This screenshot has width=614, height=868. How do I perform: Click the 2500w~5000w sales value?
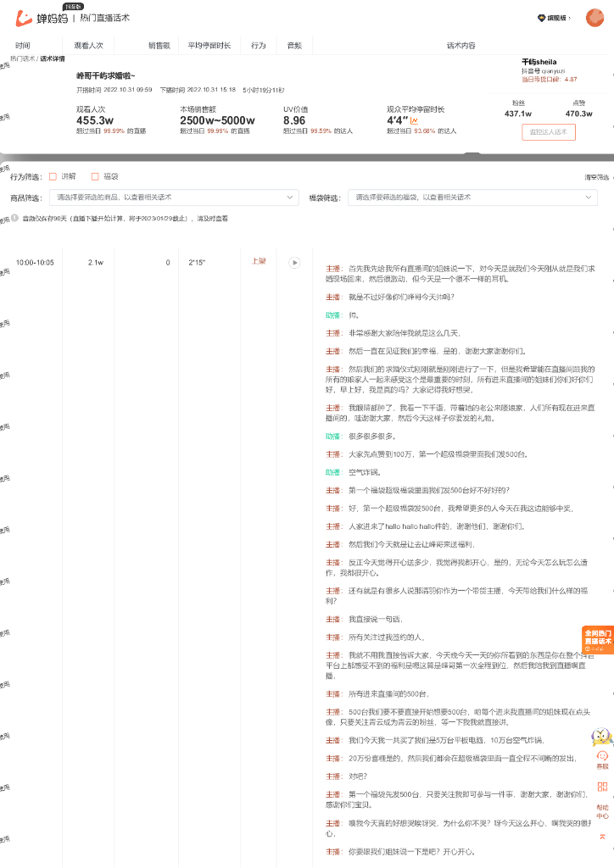[x=218, y=120]
